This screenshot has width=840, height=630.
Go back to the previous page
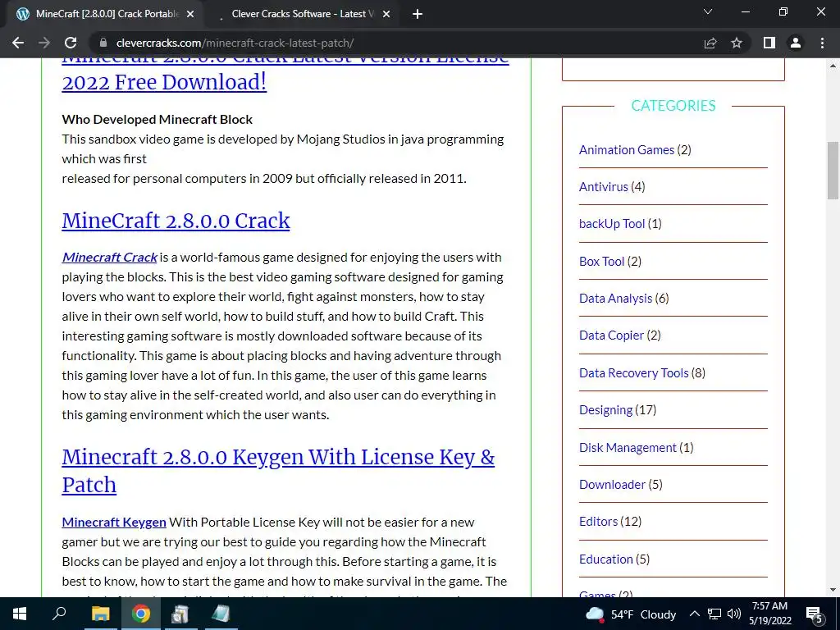click(x=18, y=43)
